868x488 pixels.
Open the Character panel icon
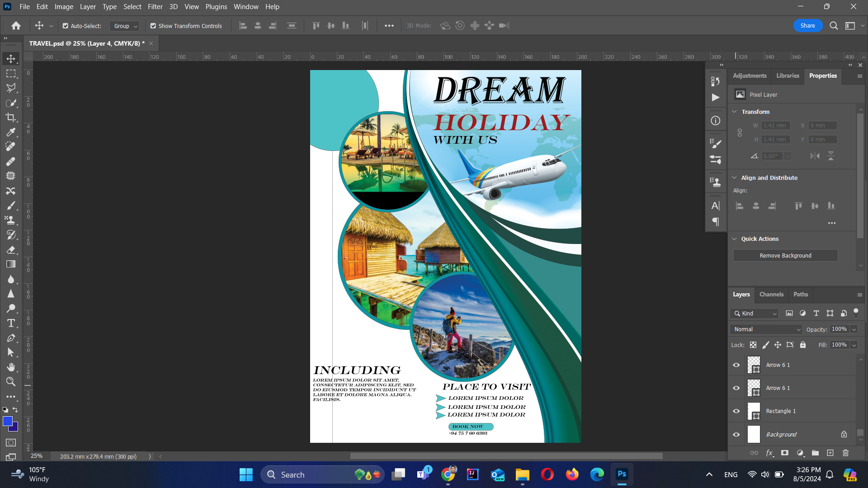coord(715,206)
